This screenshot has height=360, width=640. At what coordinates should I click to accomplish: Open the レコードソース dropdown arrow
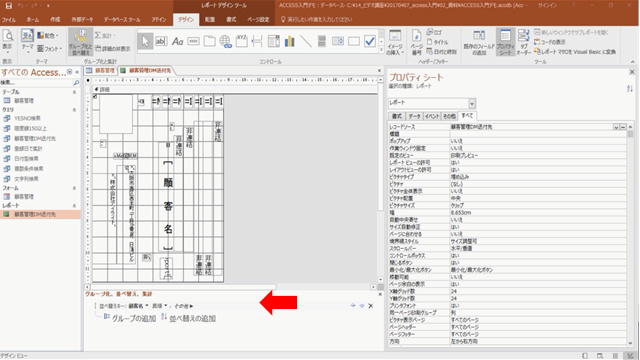click(616, 127)
